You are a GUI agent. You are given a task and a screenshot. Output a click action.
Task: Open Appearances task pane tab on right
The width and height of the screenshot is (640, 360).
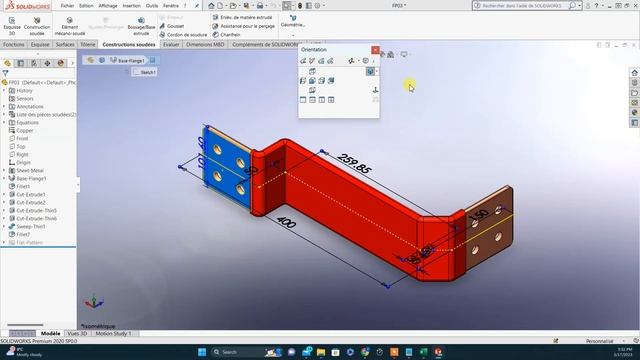pos(634,113)
